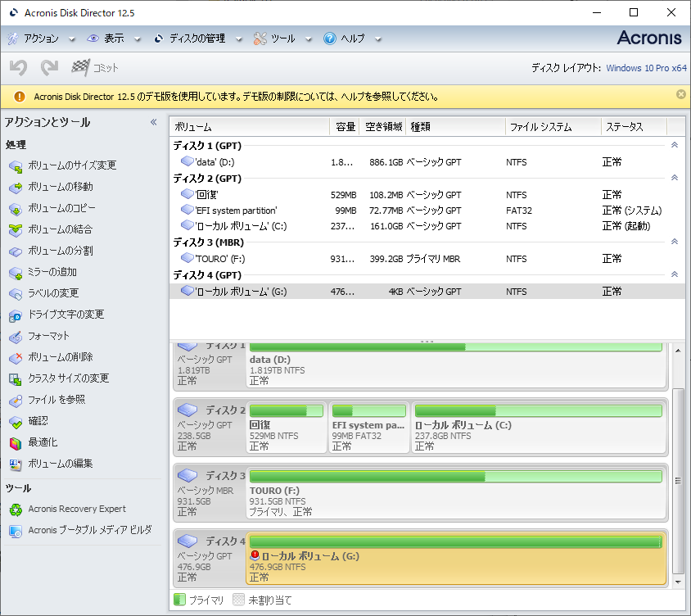Dismiss the demo version notification banner
691x616 pixels.
point(681,94)
